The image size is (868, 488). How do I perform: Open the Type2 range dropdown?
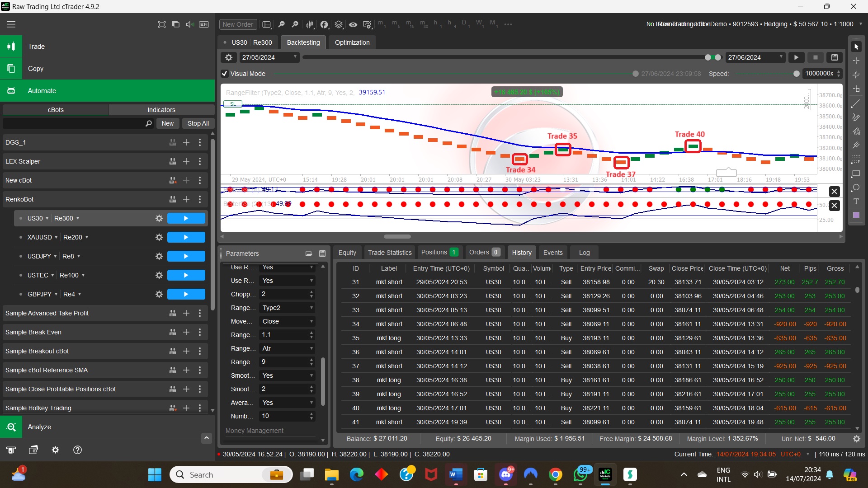point(287,308)
